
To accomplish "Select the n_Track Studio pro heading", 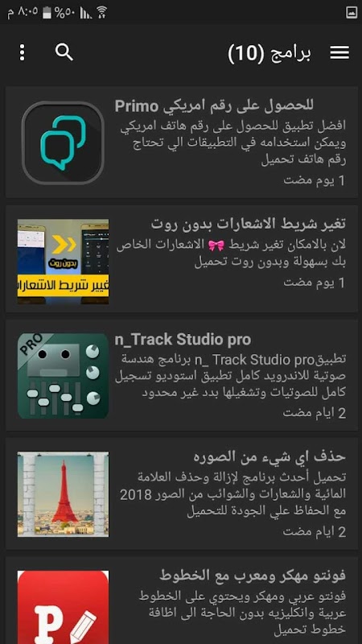I will [x=183, y=340].
